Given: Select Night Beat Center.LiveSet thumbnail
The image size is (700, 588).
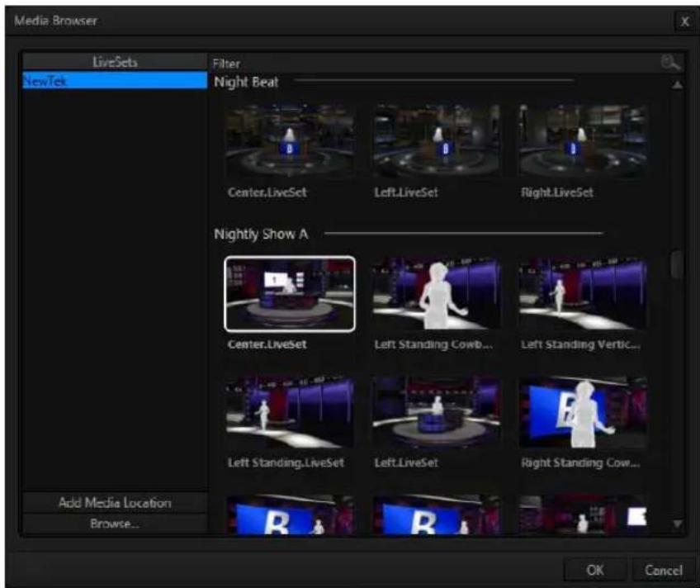Looking at the screenshot, I should [291, 140].
